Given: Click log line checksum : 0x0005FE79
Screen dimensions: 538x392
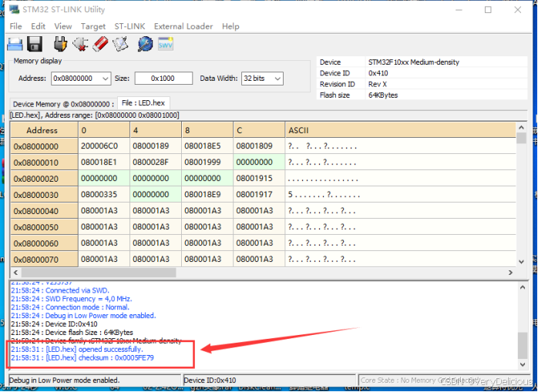Looking at the screenshot, I should [82, 357].
